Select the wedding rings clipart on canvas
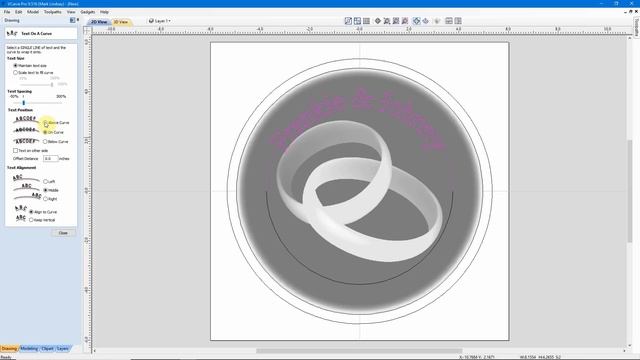Screen dimensions: 640x360 (359, 191)
